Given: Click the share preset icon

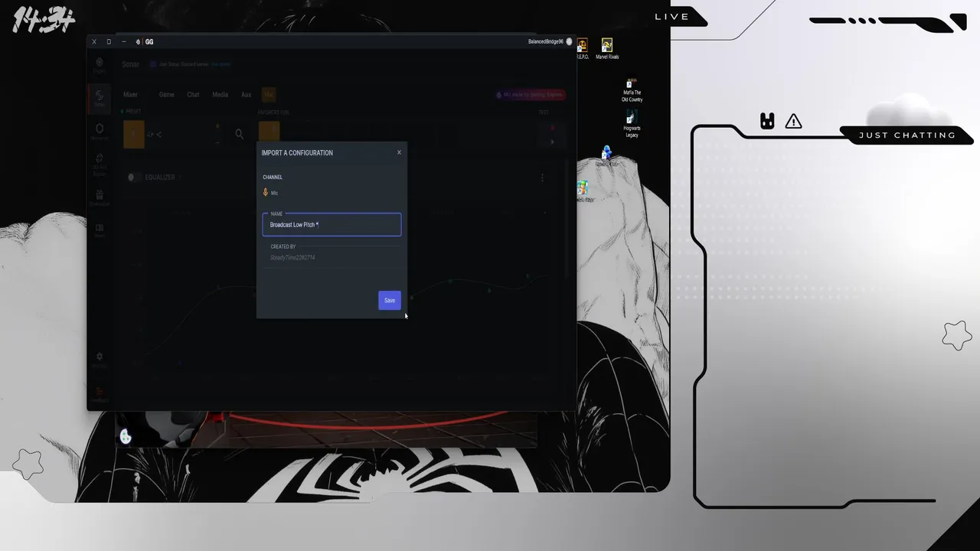Looking at the screenshot, I should [158, 135].
